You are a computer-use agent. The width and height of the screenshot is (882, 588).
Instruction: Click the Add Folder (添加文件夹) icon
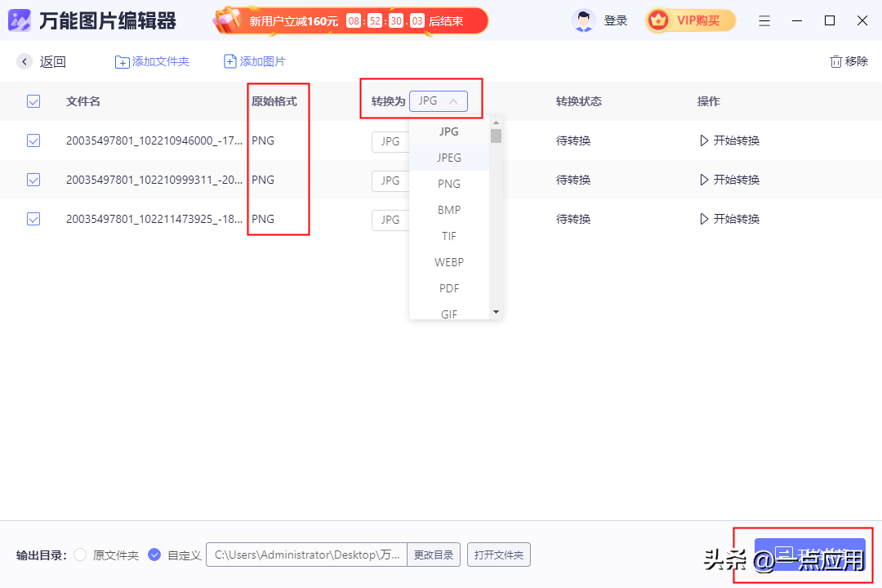click(122, 62)
